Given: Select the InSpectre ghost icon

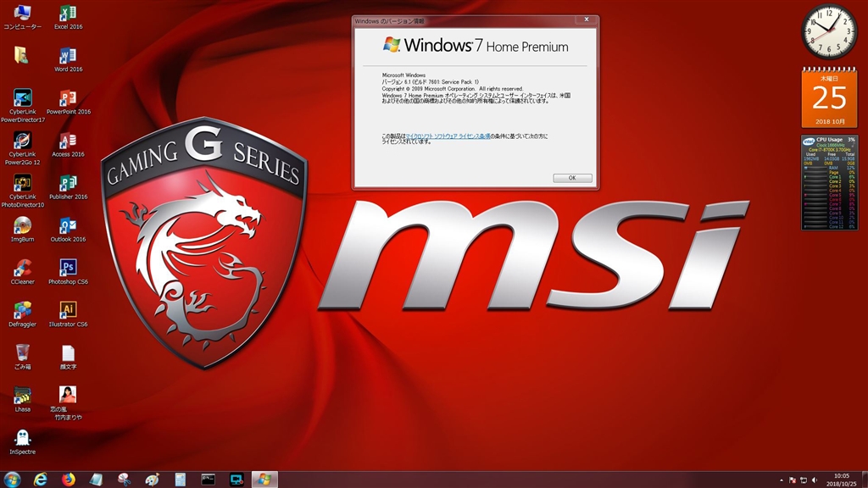Looking at the screenshot, I should 23,442.
